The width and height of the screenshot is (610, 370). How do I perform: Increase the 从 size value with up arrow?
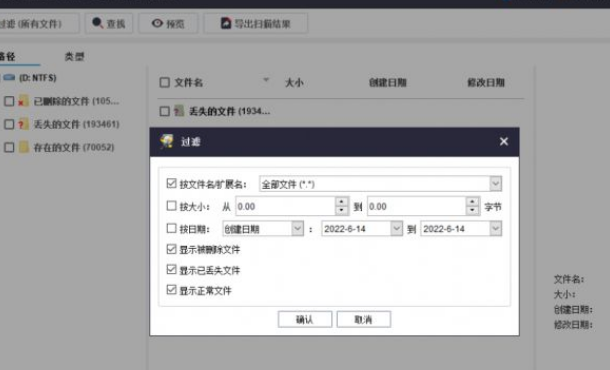(x=341, y=202)
